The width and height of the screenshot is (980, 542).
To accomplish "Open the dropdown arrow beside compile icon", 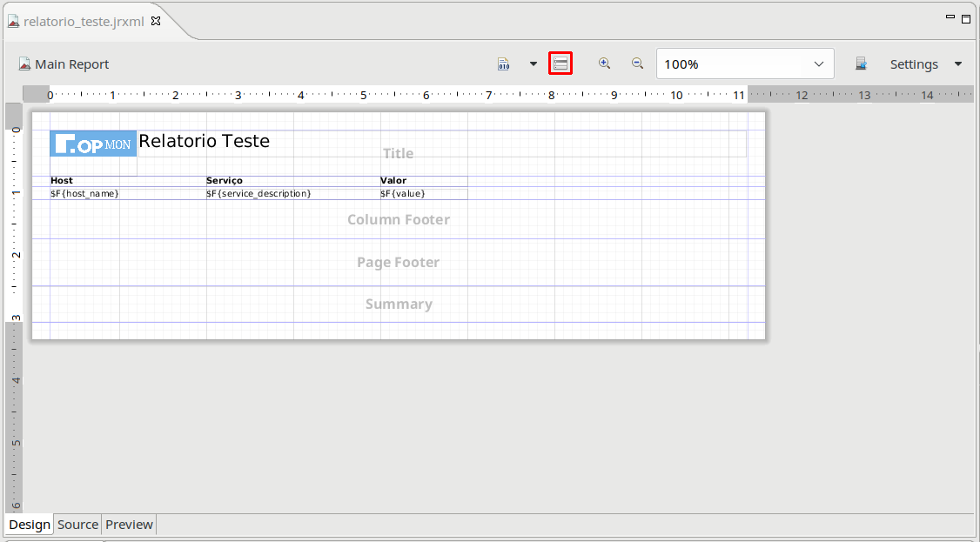I will point(534,64).
